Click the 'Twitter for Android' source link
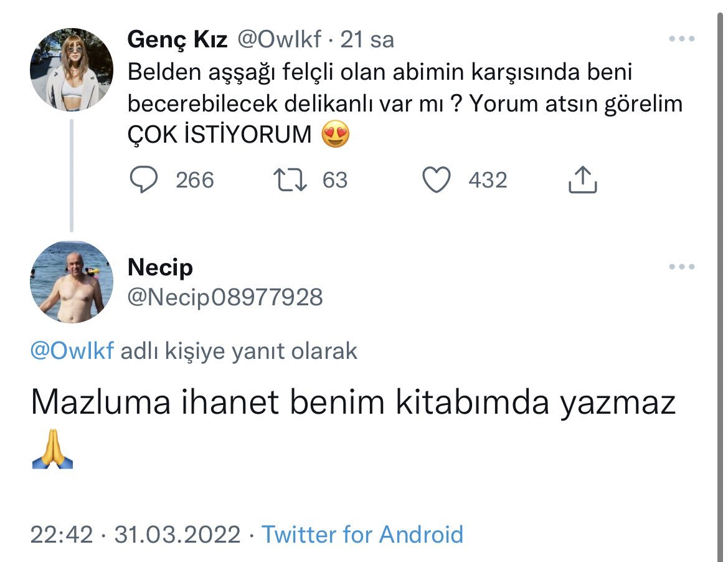Screen dimensions: 728x562 pos(362,535)
